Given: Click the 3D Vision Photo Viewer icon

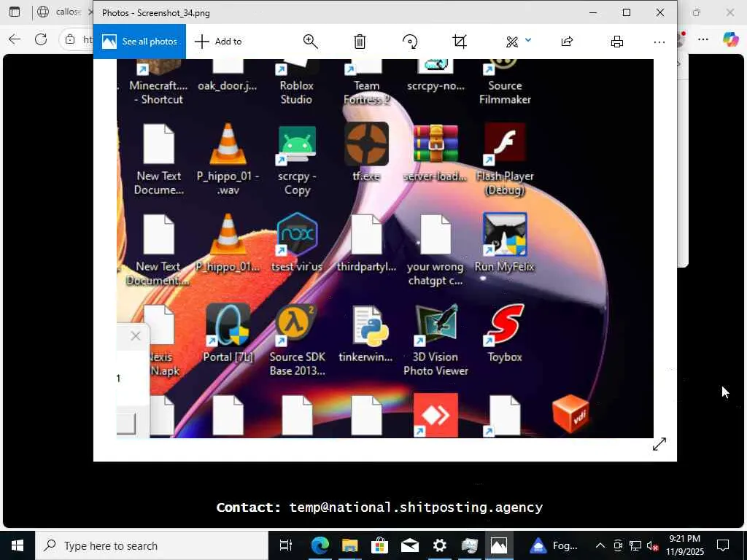Looking at the screenshot, I should (x=436, y=324).
